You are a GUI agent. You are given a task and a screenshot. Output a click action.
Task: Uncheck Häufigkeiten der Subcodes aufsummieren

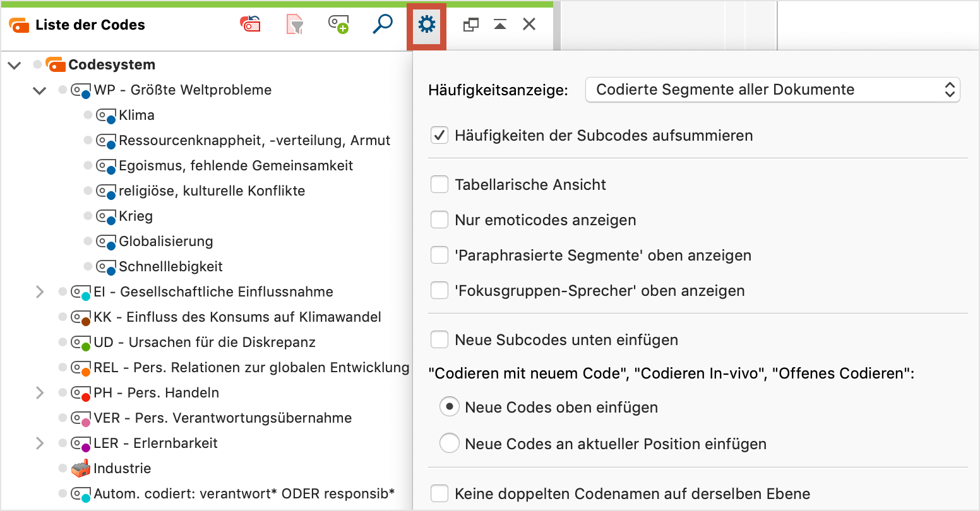pos(439,135)
